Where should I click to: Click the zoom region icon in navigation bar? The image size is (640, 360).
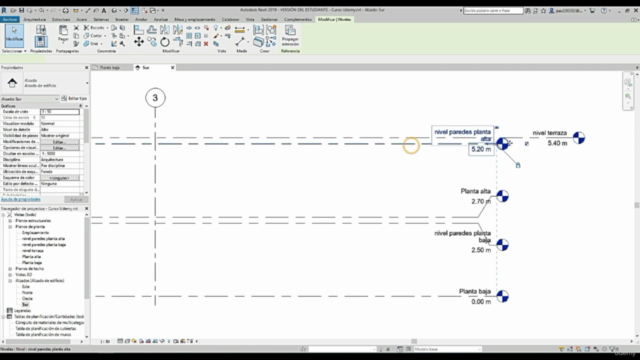click(628, 97)
